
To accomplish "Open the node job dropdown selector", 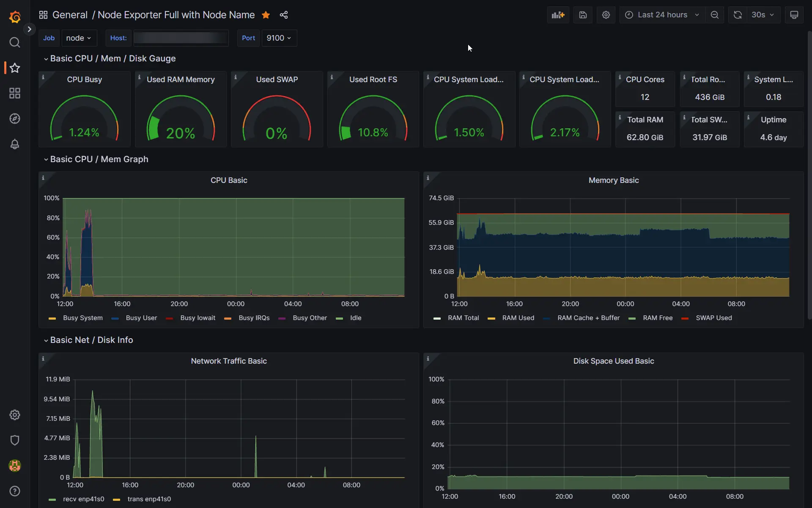I will [78, 38].
